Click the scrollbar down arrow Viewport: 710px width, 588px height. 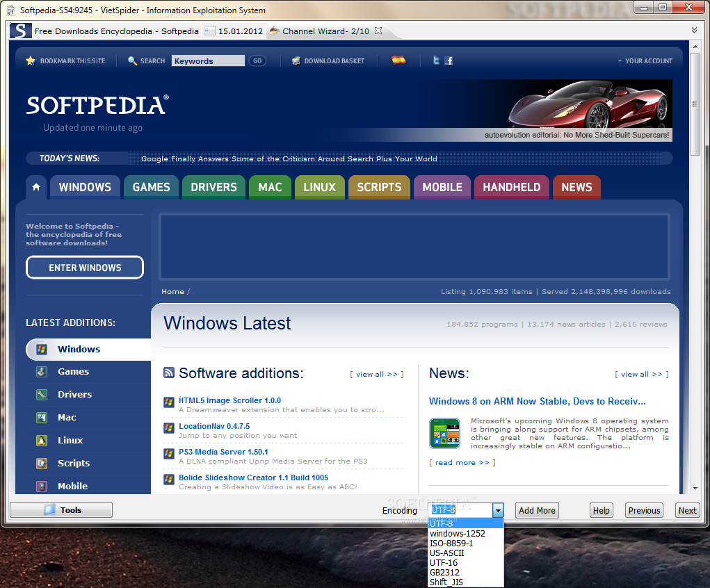pyautogui.click(x=695, y=489)
